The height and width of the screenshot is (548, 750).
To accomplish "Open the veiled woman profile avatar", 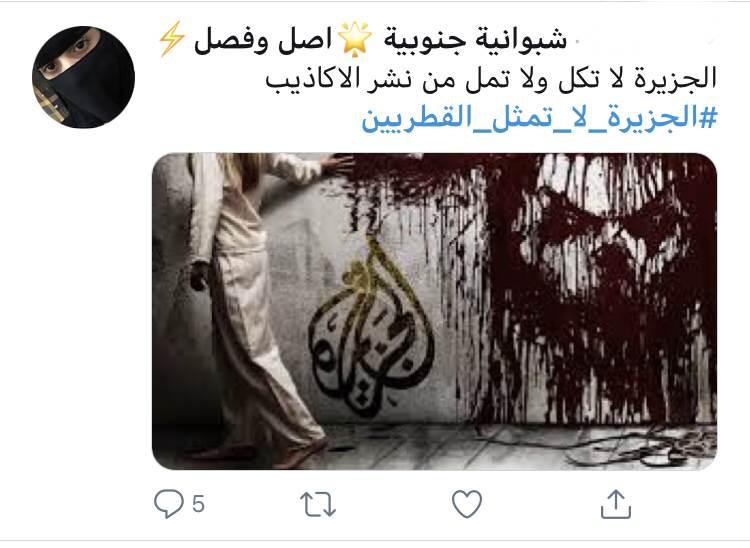I will [83, 77].
